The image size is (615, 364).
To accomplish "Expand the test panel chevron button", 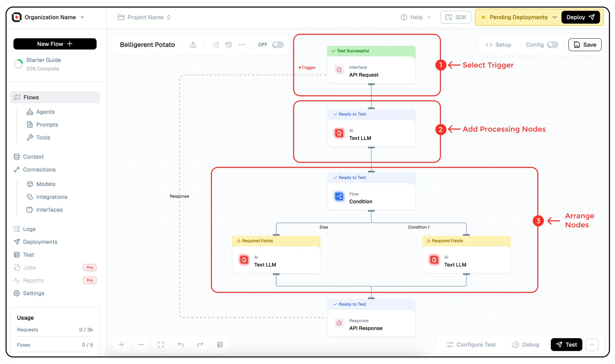I will pos(592,345).
